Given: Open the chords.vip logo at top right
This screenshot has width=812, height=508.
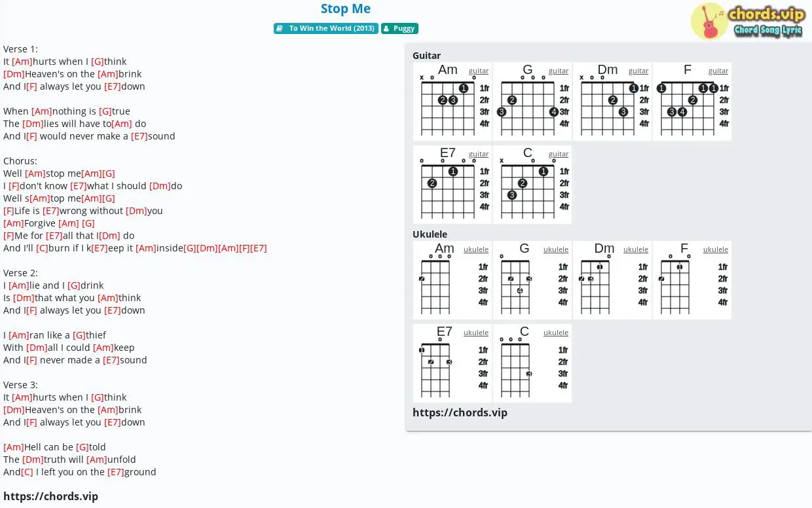Looking at the screenshot, I should (747, 21).
